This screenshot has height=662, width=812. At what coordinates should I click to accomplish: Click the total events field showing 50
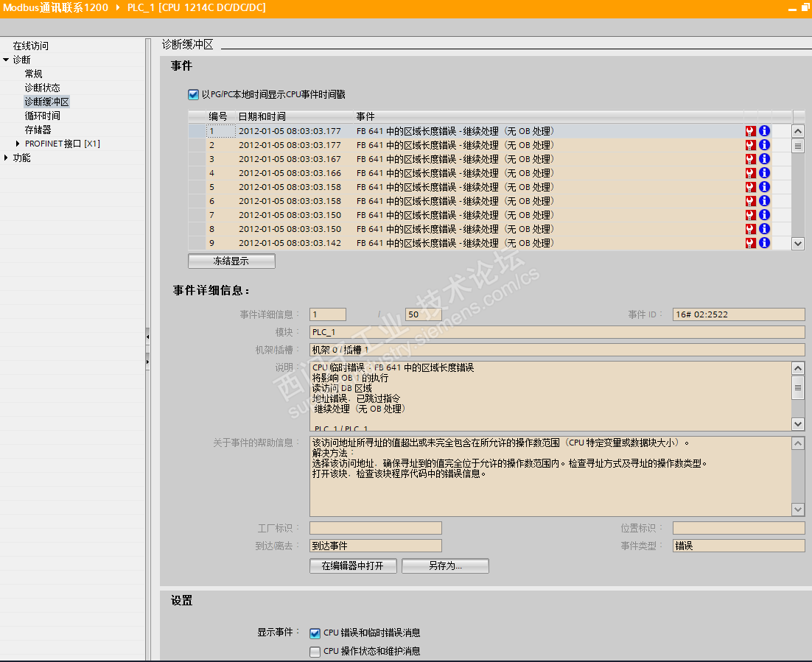[x=424, y=314]
